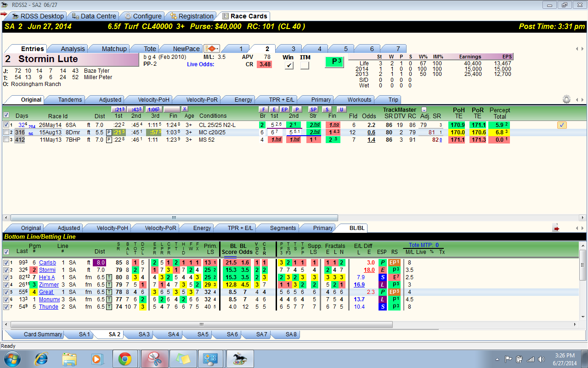Click the red arrow icon in BL/BL tab row
Image resolution: width=588 pixels, height=368 pixels.
pyautogui.click(x=557, y=228)
